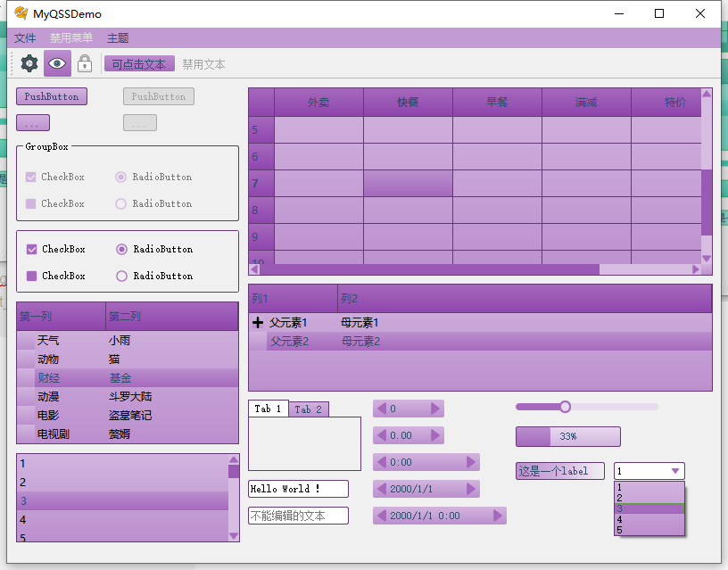Expand the 父元素1 tree node
Viewport: 728px width, 570px height.
[257, 323]
